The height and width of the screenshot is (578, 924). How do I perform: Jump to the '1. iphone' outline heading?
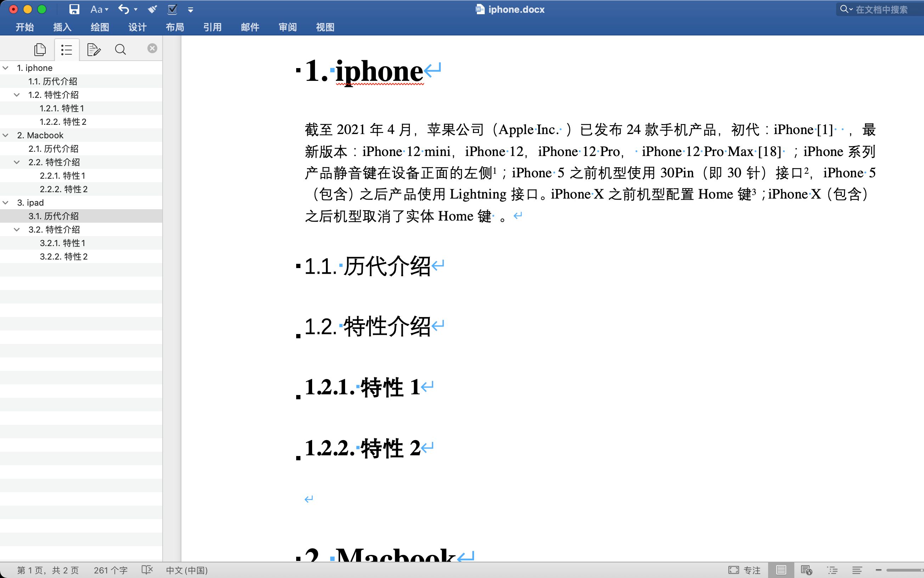(x=35, y=68)
